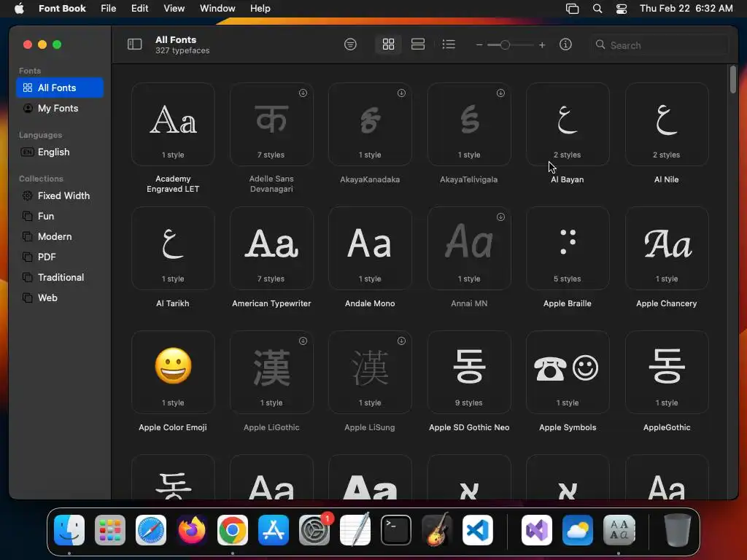
Task: Launch Firefox from the Dock
Action: (192, 530)
